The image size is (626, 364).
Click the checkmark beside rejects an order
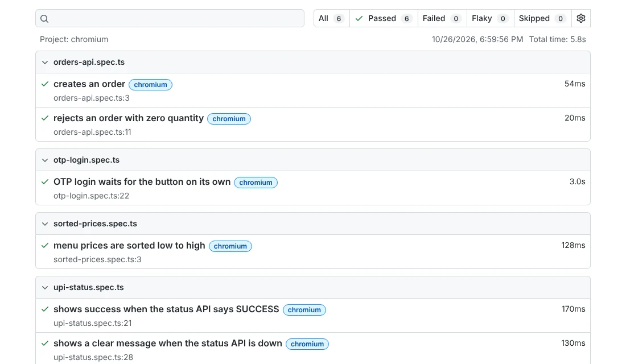pos(45,118)
